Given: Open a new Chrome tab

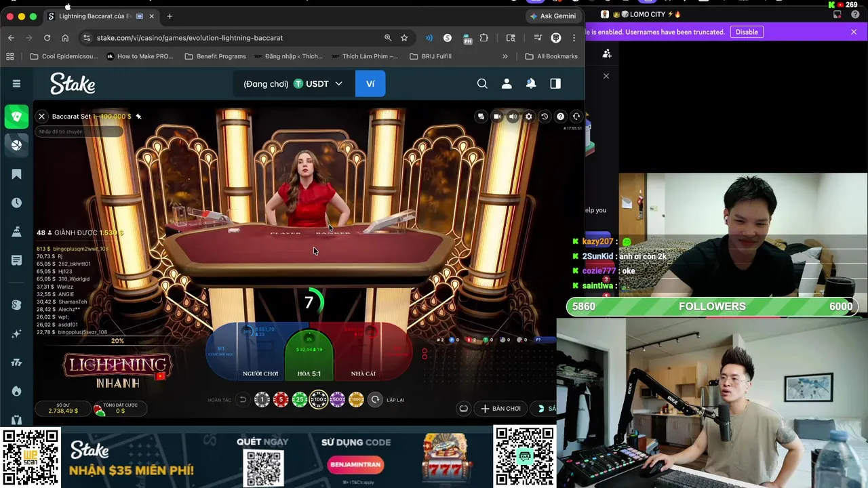Looking at the screenshot, I should point(170,16).
